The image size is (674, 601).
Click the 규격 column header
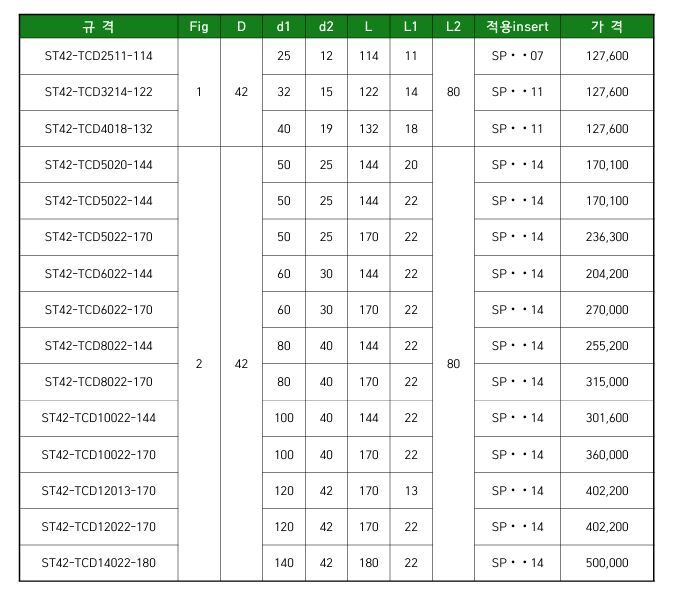[x=98, y=27]
